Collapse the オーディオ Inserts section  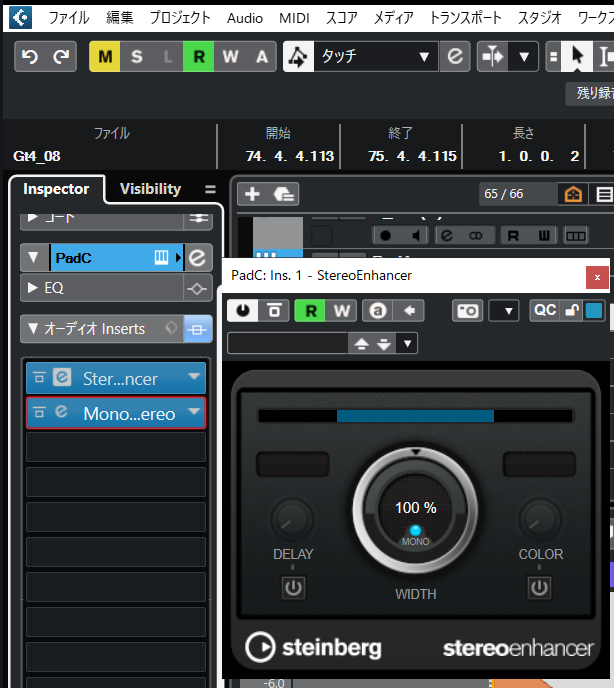coord(33,329)
